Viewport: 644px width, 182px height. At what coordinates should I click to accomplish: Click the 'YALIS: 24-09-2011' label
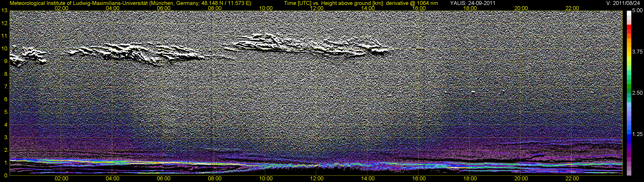coord(473,3)
